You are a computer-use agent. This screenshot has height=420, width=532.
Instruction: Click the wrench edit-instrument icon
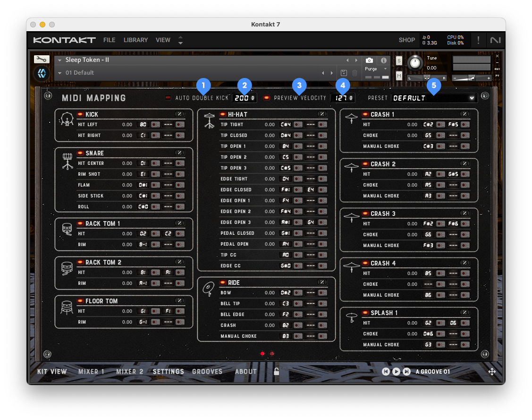tap(42, 60)
